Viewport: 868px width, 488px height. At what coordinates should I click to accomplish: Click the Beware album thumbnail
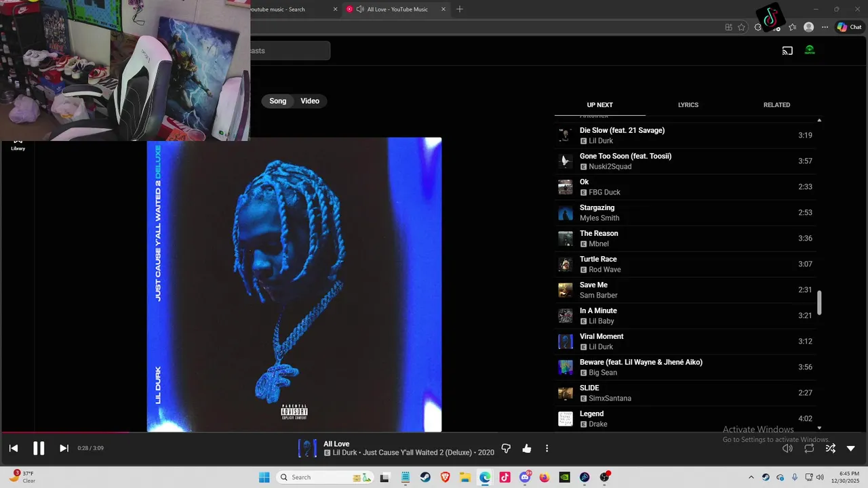pos(565,367)
